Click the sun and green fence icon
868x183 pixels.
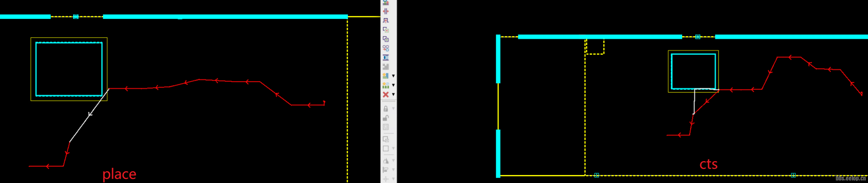[386, 85]
